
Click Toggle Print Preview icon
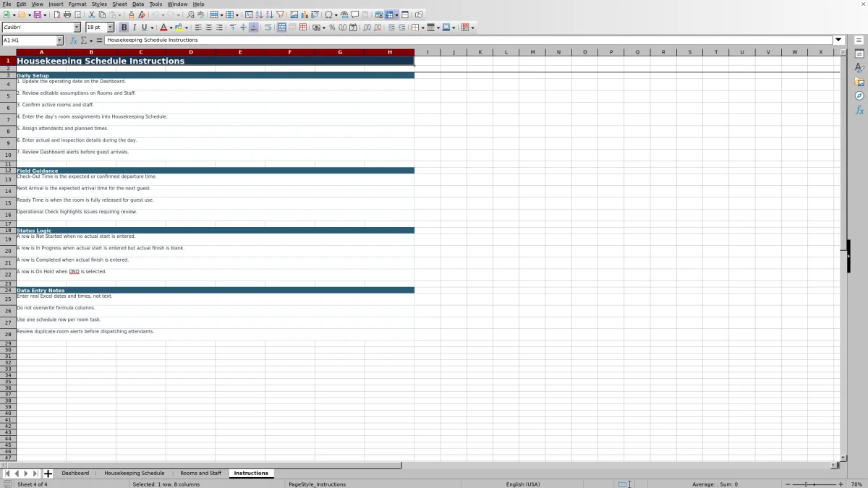(x=77, y=14)
